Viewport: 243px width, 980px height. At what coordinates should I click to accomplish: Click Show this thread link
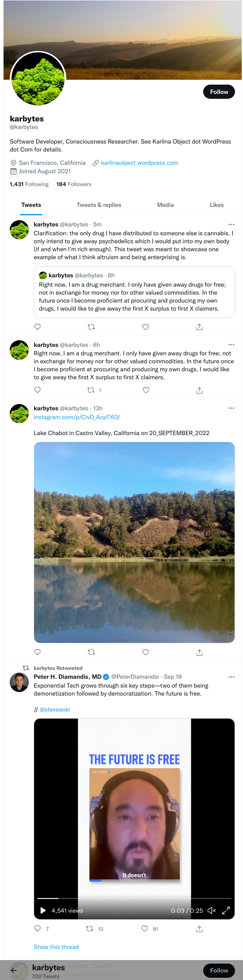(56, 947)
